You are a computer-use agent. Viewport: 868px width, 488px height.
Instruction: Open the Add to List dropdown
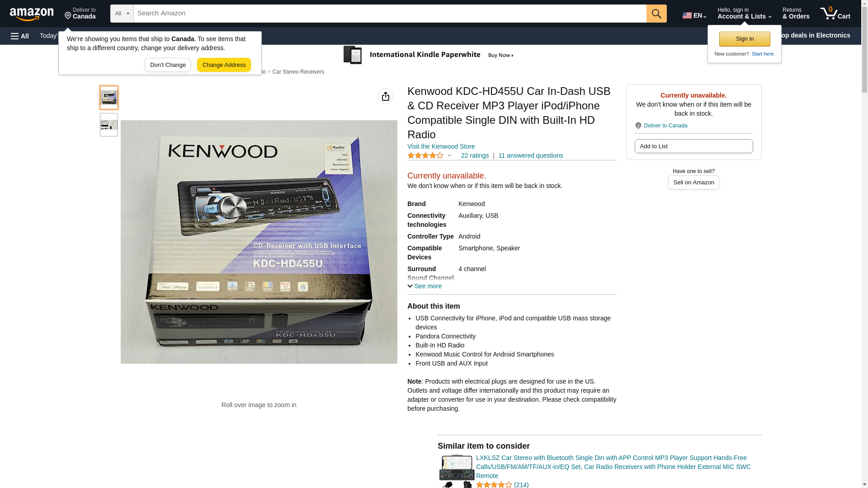tap(693, 146)
